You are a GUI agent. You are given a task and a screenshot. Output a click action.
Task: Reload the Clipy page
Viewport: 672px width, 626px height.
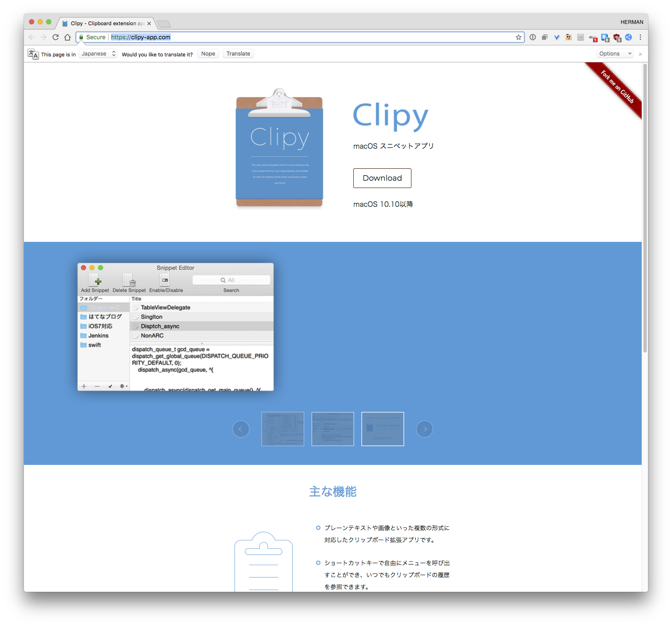pyautogui.click(x=56, y=37)
